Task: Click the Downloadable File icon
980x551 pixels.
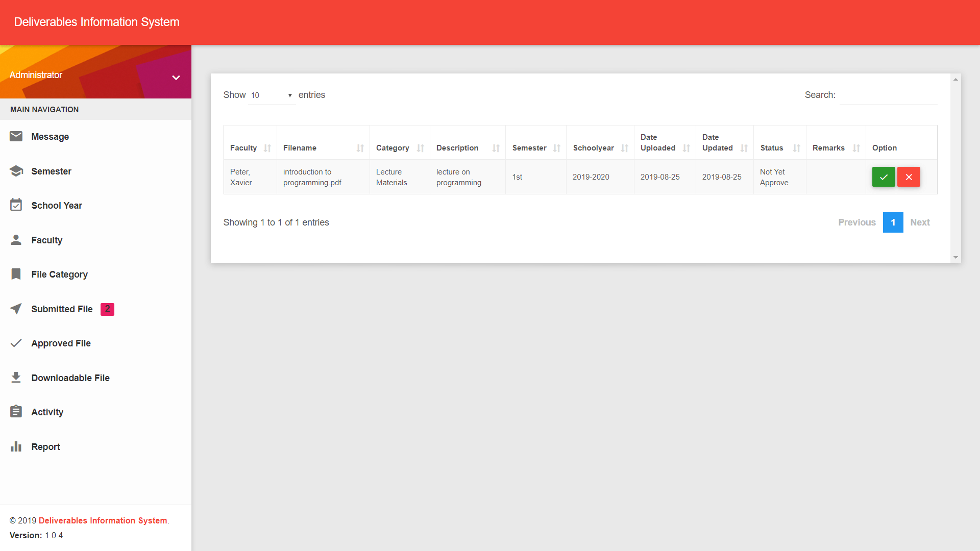Action: pos(16,377)
